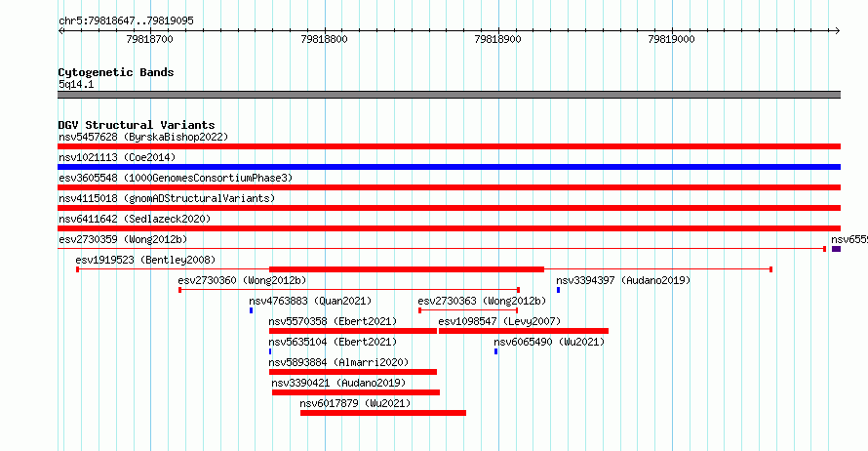Click the DGV Structural Variants track title
The width and height of the screenshot is (868, 451).
pyautogui.click(x=137, y=125)
